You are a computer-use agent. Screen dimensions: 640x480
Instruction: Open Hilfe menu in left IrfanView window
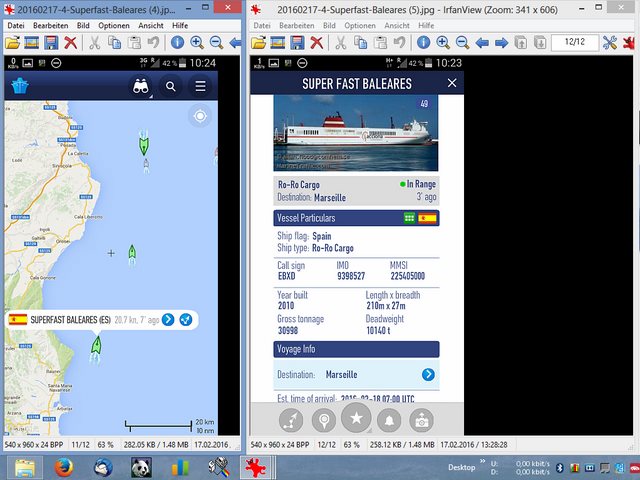point(180,25)
